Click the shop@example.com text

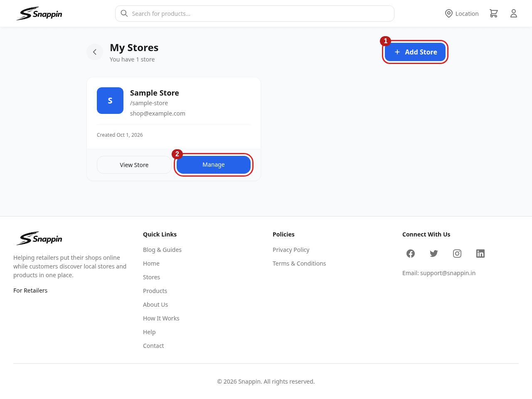coord(158,113)
